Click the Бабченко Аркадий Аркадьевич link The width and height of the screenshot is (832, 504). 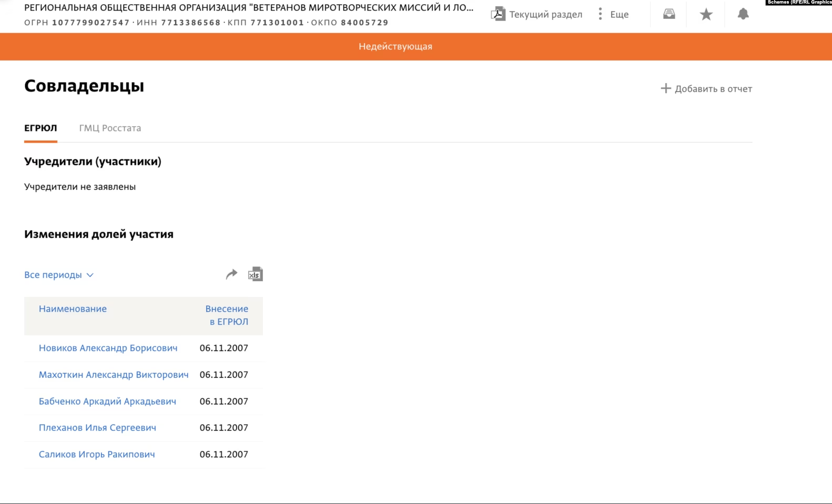tap(107, 402)
